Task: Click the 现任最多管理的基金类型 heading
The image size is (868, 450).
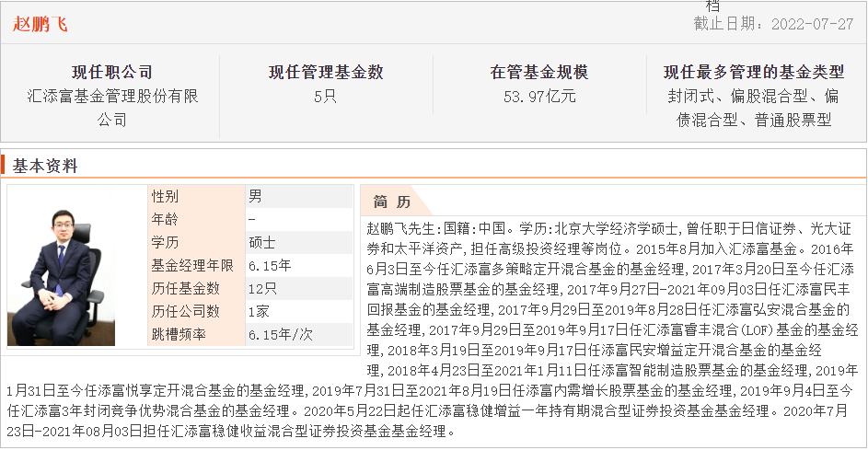Action: click(754, 72)
